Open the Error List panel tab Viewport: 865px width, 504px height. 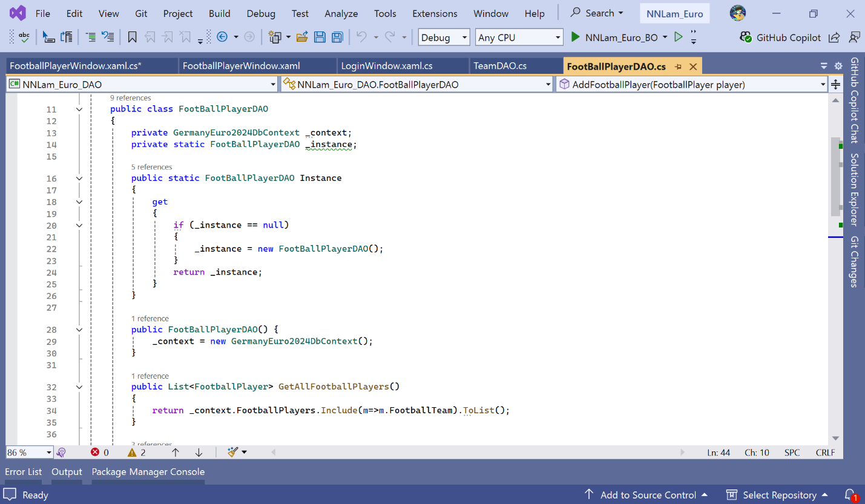(x=24, y=471)
